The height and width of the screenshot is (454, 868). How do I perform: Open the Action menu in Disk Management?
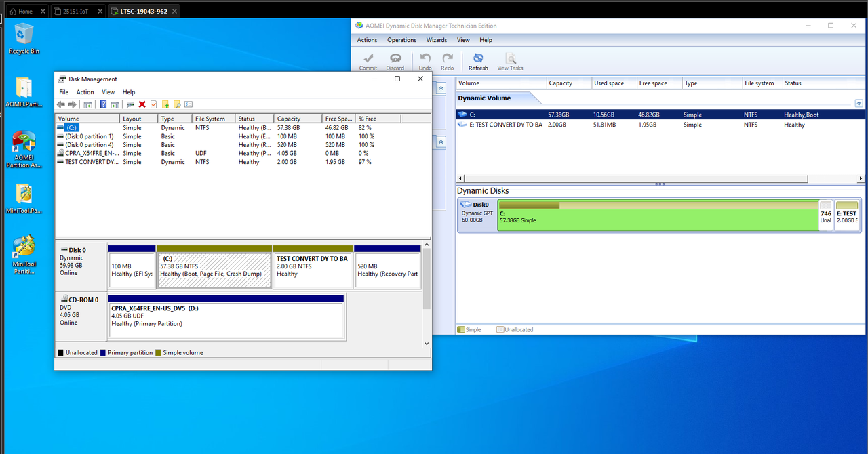tap(85, 92)
